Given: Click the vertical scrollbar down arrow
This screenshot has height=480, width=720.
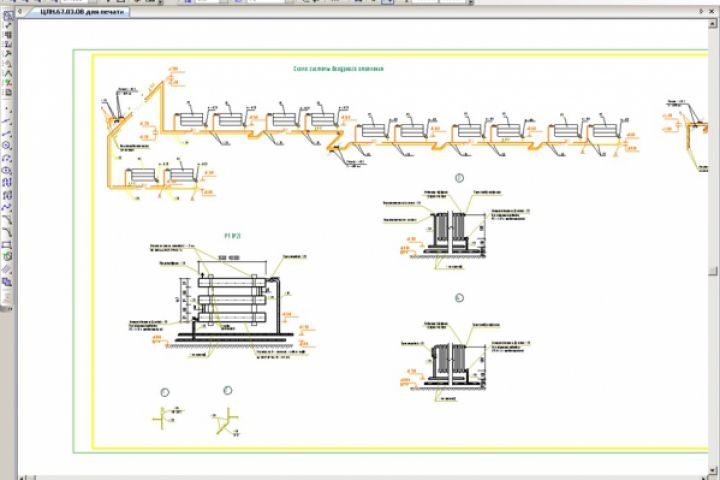Looking at the screenshot, I should pos(713,471).
